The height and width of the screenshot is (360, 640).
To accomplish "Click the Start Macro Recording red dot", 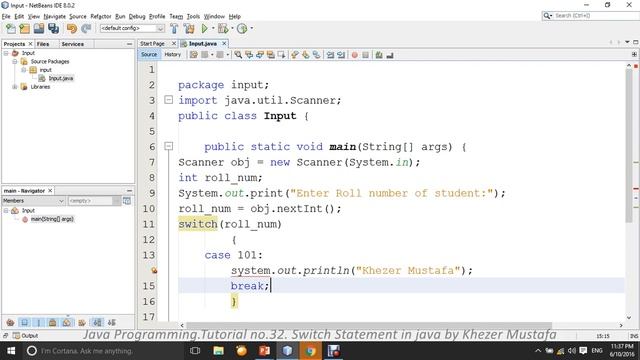I will 354,55.
